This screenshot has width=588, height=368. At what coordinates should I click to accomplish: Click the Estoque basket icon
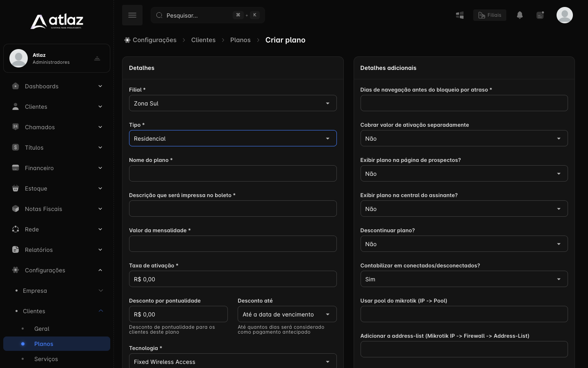[16, 188]
